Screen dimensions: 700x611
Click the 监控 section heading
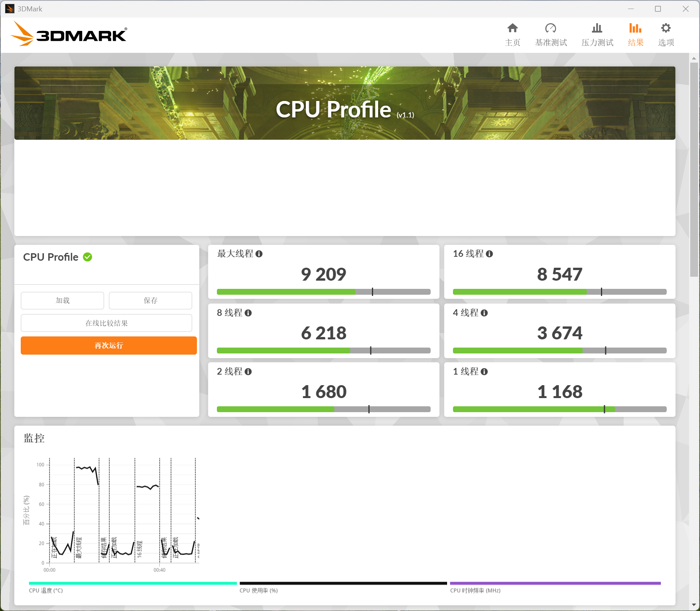34,438
